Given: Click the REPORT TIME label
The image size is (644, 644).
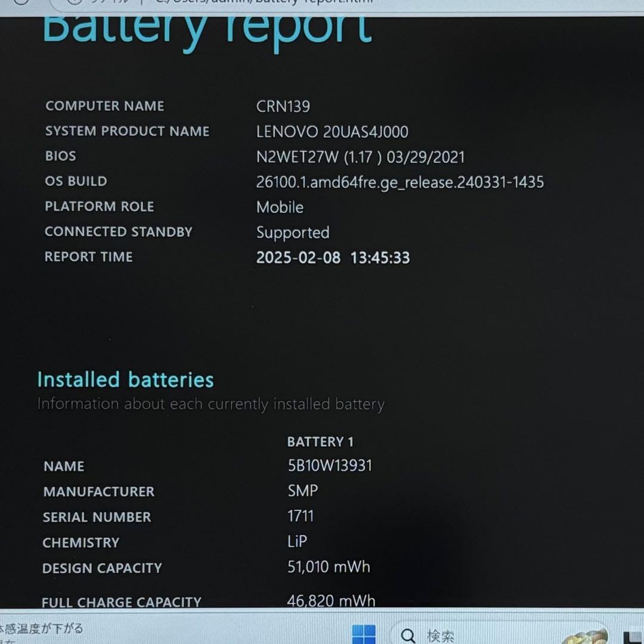Looking at the screenshot, I should [x=89, y=256].
